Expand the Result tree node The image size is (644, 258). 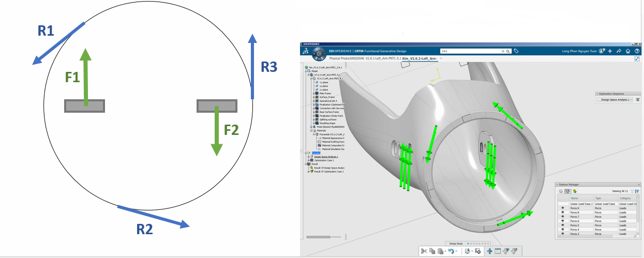[x=306, y=164]
